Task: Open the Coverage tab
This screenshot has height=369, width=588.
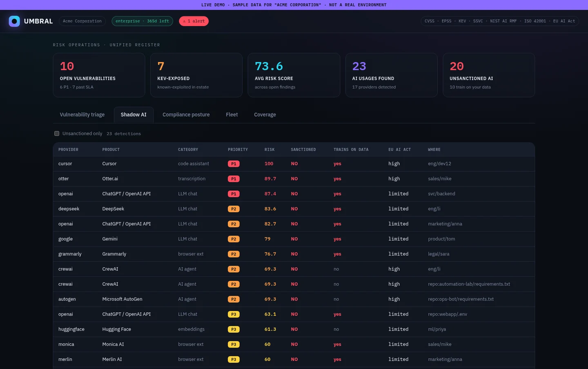Action: pos(265,115)
